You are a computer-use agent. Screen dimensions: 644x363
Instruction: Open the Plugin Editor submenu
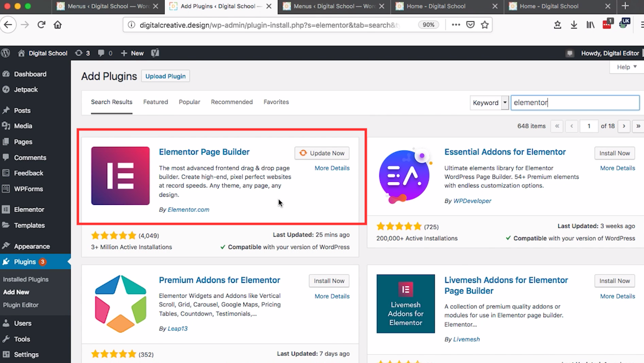20,305
